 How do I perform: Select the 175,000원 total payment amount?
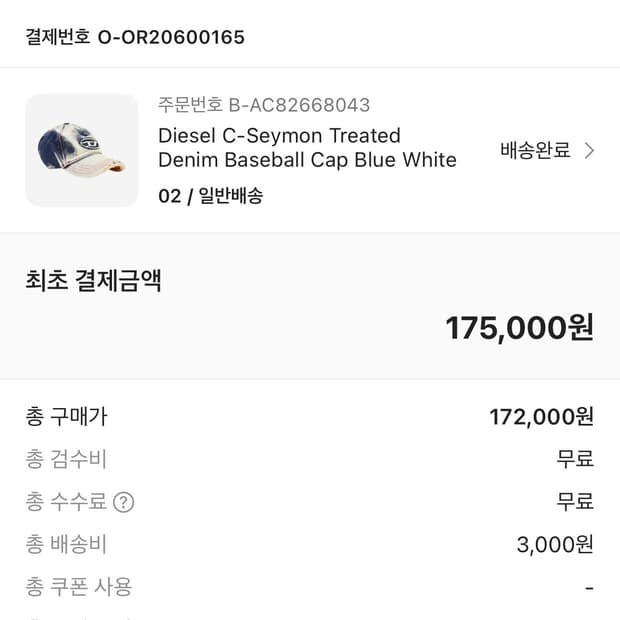click(x=519, y=327)
